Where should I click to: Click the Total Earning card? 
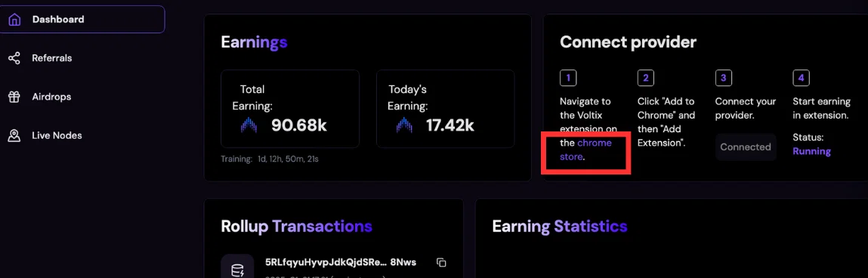[x=290, y=109]
